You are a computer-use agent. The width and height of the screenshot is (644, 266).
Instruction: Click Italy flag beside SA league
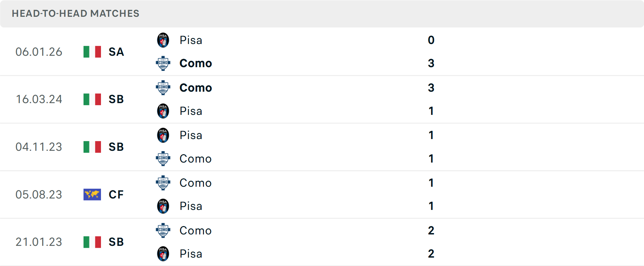92,52
